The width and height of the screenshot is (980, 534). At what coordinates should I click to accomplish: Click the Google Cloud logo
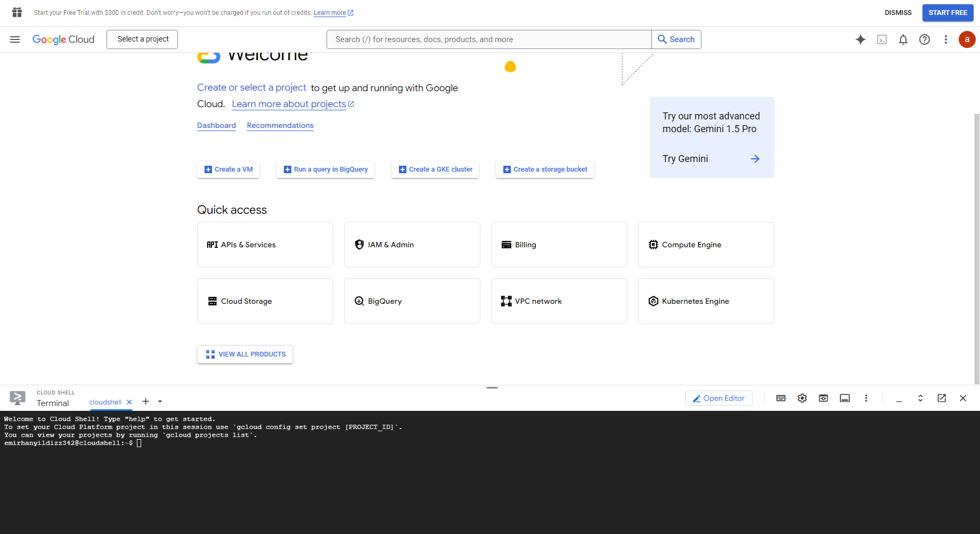coord(63,39)
